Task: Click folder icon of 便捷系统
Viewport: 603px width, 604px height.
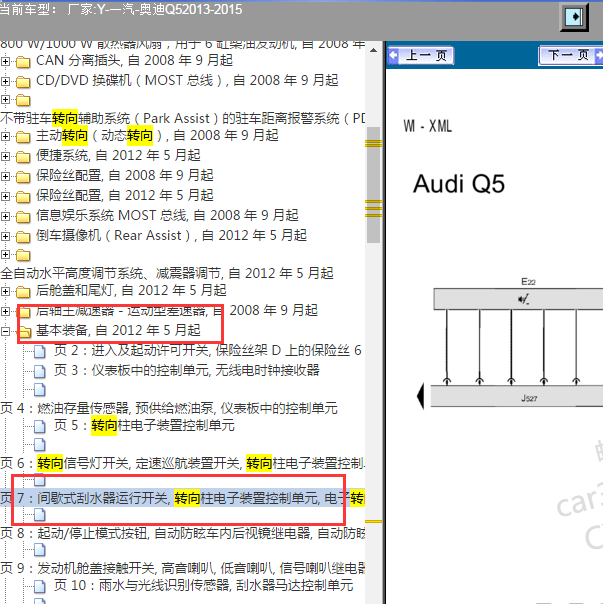Action: point(23,156)
